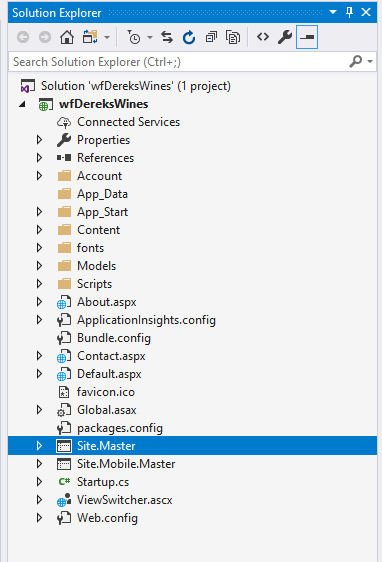The height and width of the screenshot is (562, 382).
Task: Click the Forward navigation arrow in toolbar
Action: tap(45, 37)
